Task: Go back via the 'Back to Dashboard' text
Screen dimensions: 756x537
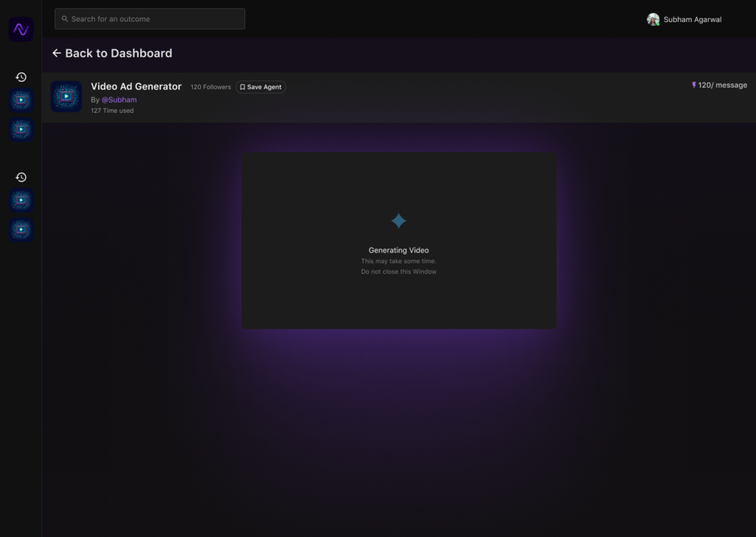Action: pos(118,53)
